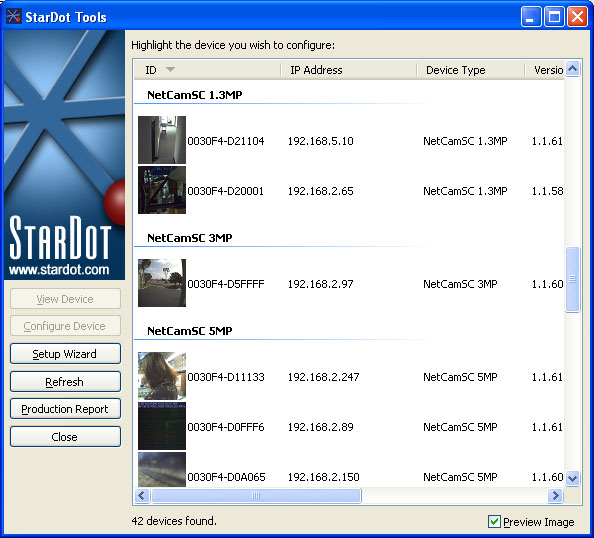Click the disabled View Device button
The width and height of the screenshot is (594, 538).
click(65, 299)
